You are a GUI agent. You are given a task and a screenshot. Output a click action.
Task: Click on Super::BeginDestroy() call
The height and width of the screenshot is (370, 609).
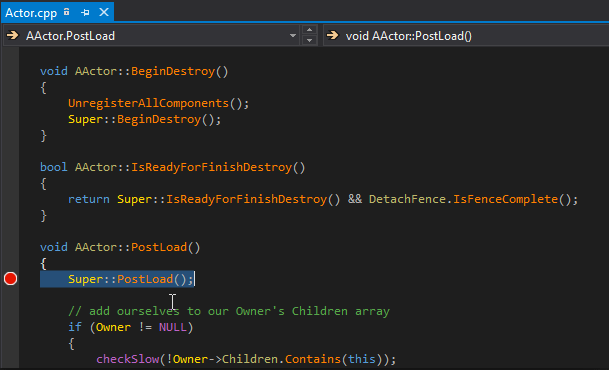point(144,119)
